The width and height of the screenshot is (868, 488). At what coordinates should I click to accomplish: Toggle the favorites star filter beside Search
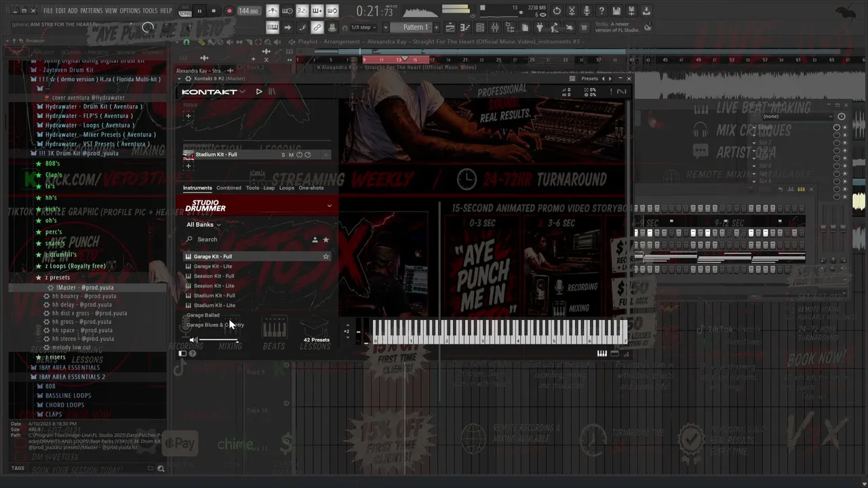(325, 239)
